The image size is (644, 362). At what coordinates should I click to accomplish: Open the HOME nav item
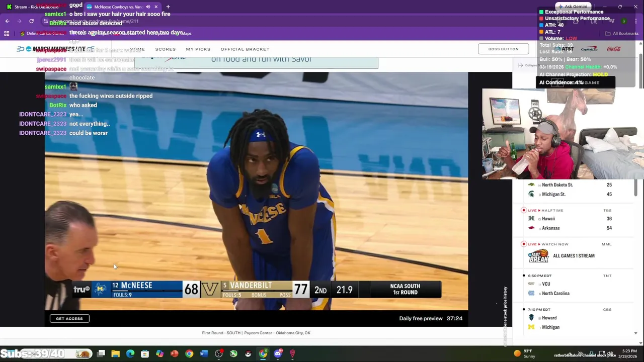pyautogui.click(x=137, y=49)
